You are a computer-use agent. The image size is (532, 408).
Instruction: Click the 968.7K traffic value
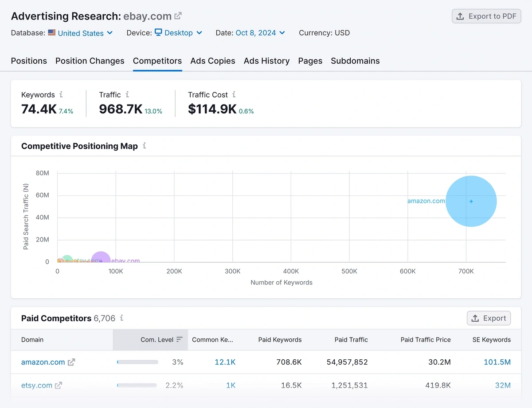(121, 109)
